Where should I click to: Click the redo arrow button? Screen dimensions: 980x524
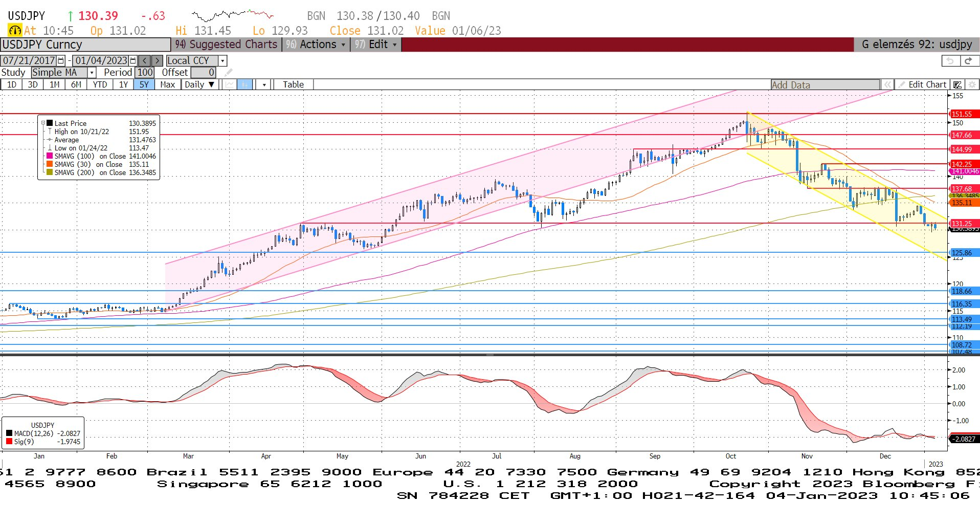coord(969,60)
